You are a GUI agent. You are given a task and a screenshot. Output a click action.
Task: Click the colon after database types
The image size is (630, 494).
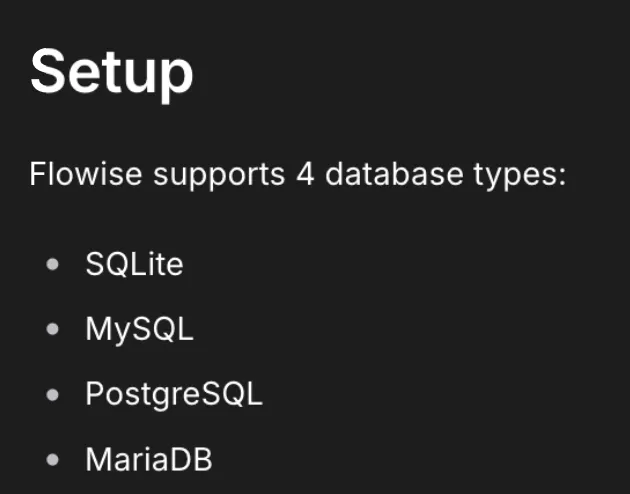(x=562, y=178)
